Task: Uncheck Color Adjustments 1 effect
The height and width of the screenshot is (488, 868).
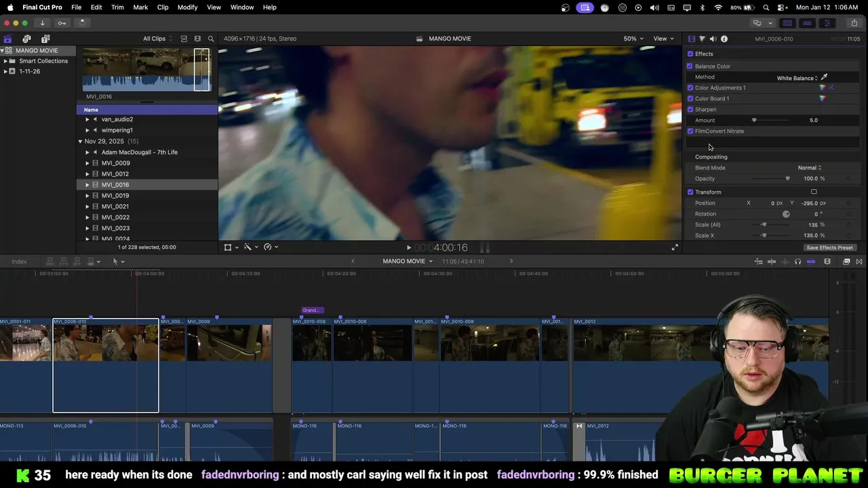Action: (x=690, y=87)
